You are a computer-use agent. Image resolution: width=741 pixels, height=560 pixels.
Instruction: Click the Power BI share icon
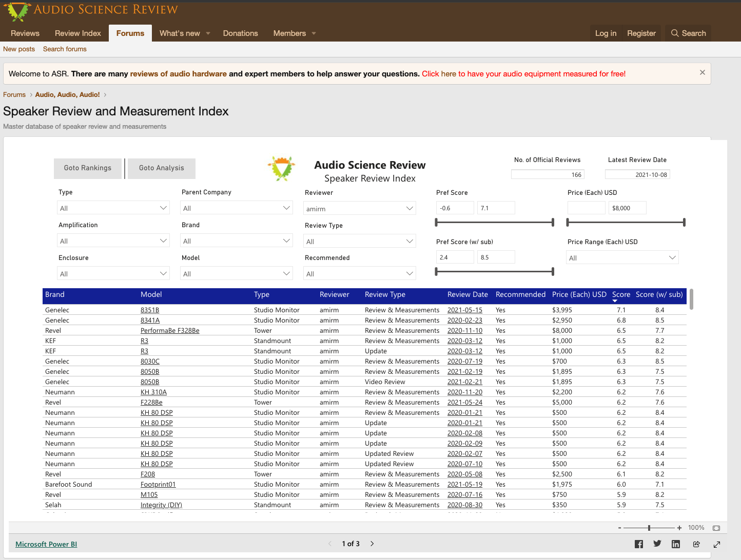[696, 544]
